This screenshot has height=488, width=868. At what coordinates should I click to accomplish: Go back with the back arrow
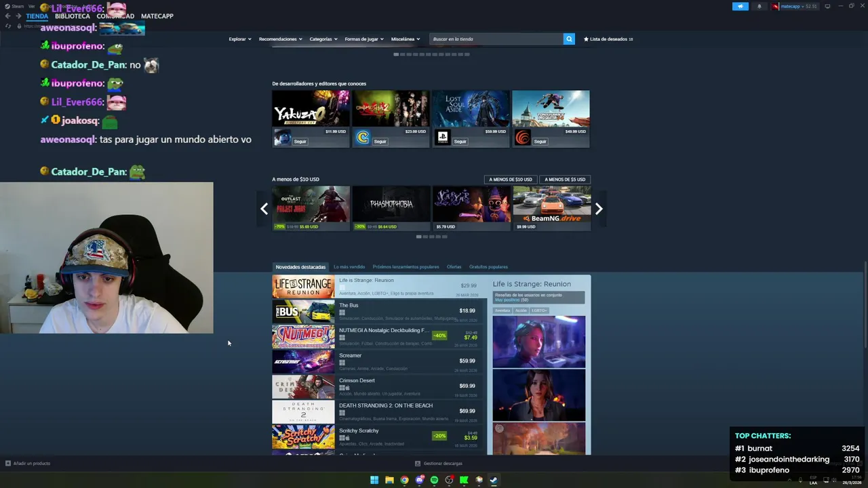click(x=8, y=16)
